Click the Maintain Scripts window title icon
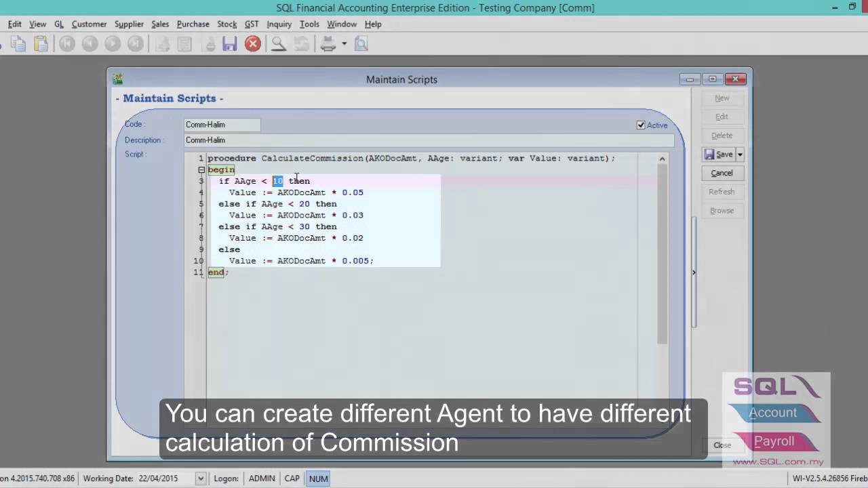Screen dimensions: 868x488 click(118, 79)
